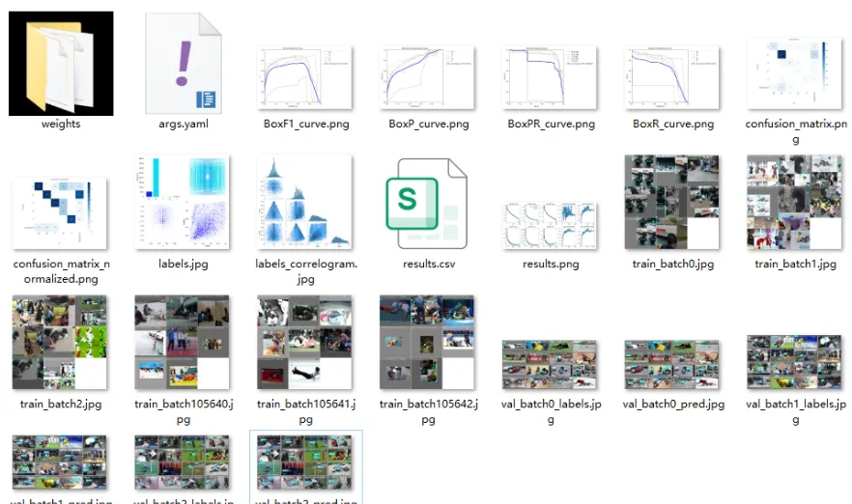Select the BoxR_curve.png thumbnail
The image size is (852, 504).
[x=672, y=77]
